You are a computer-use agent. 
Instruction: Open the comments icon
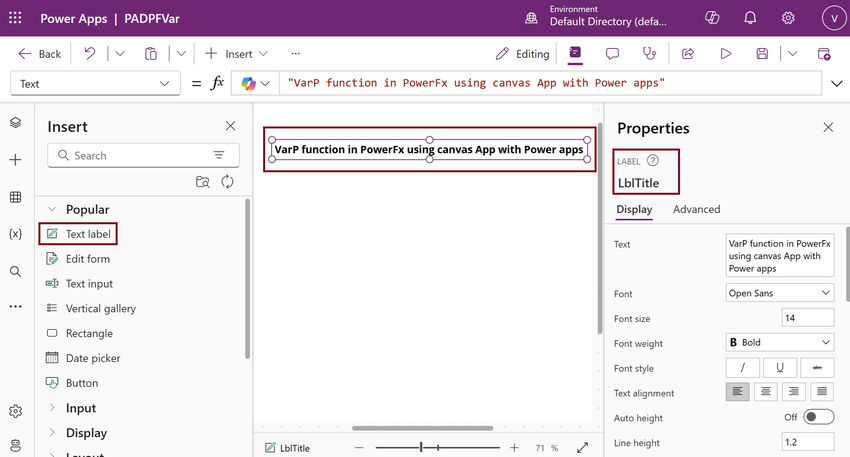(x=612, y=53)
